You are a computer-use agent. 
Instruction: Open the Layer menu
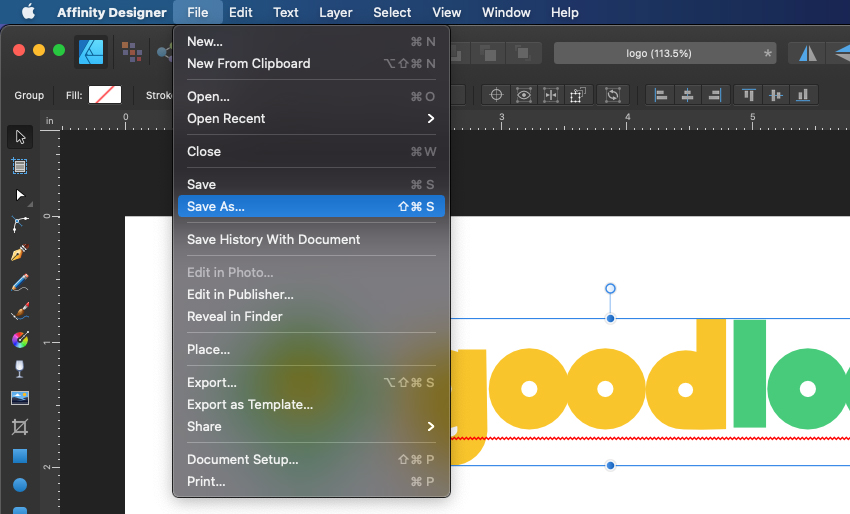point(336,12)
